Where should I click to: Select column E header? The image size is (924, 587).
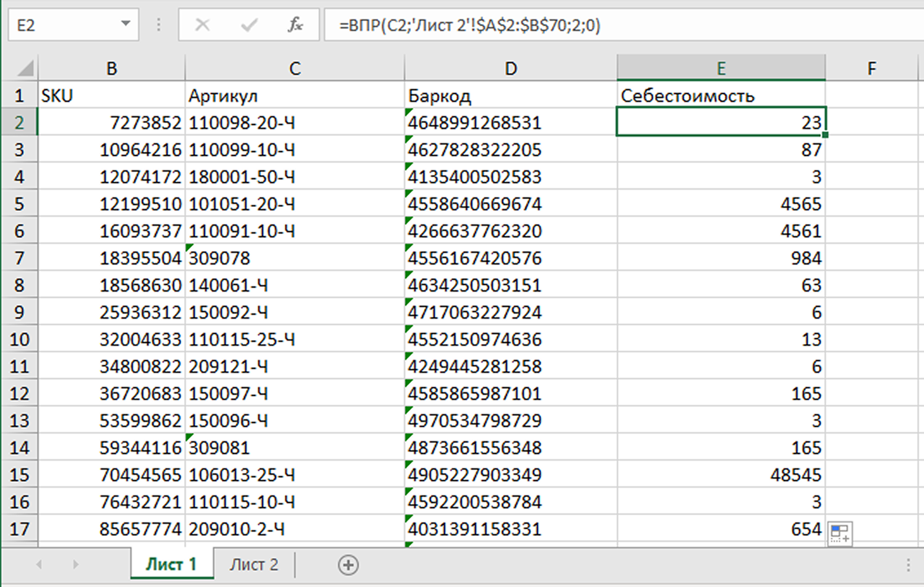[721, 68]
